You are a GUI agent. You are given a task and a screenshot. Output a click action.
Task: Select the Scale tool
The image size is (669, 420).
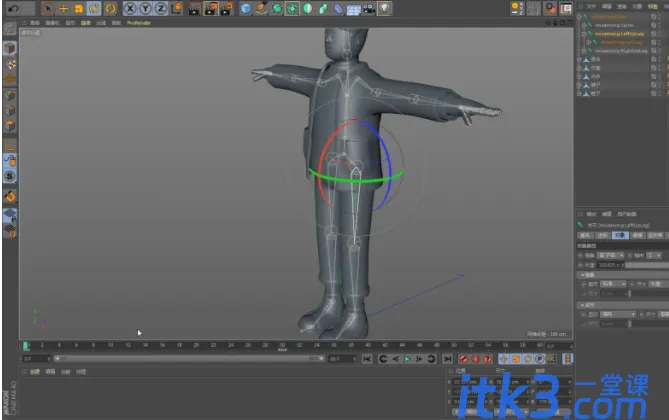click(x=79, y=9)
